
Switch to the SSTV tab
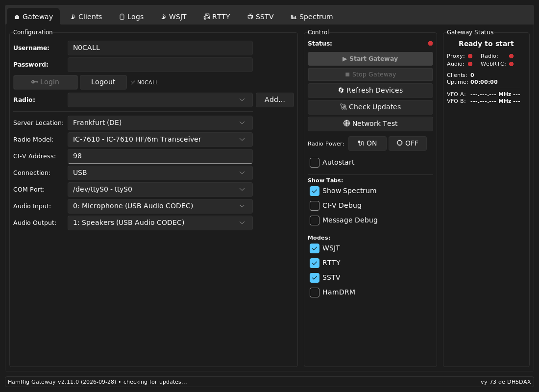tap(261, 17)
